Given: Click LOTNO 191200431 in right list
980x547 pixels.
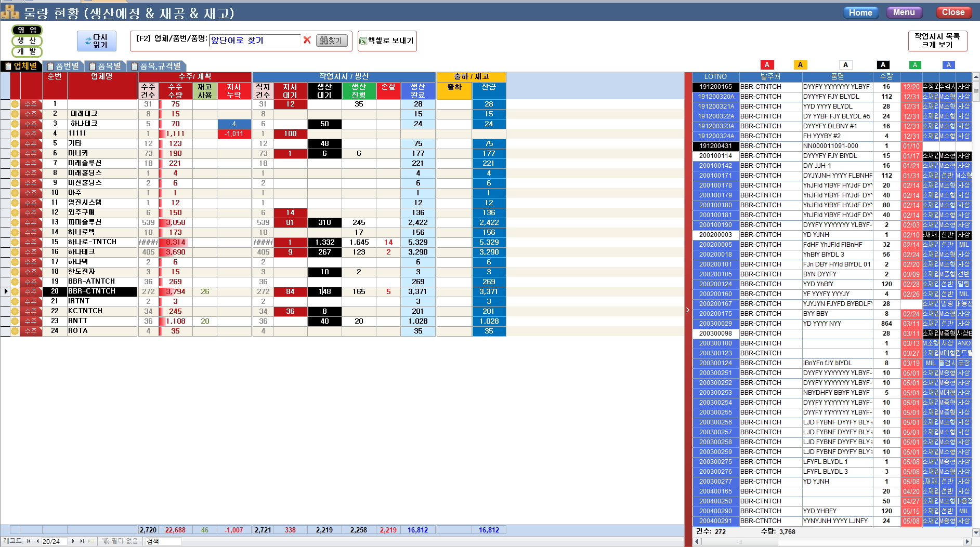Looking at the screenshot, I should [715, 146].
